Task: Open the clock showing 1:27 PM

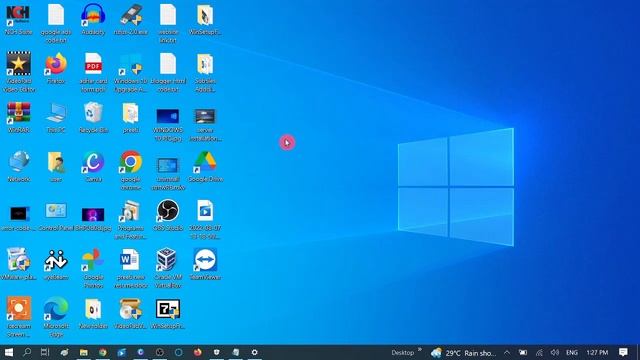Action: pos(597,352)
